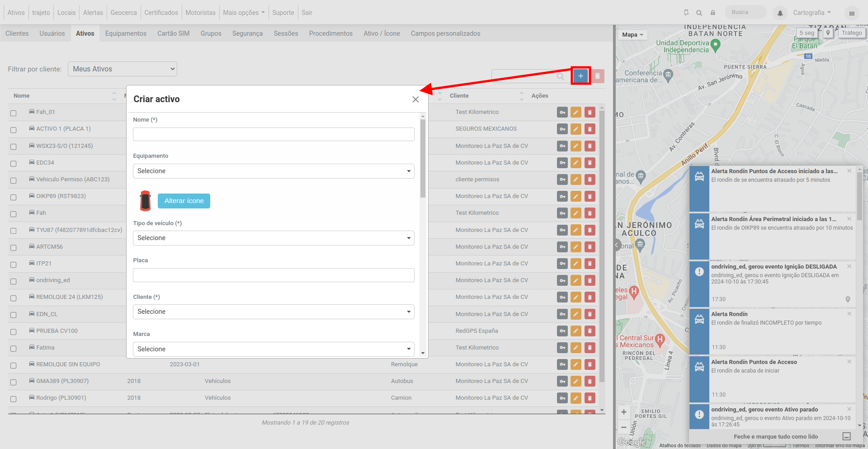Click the search magnifier in top bar
This screenshot has width=868, height=449.
(699, 13)
